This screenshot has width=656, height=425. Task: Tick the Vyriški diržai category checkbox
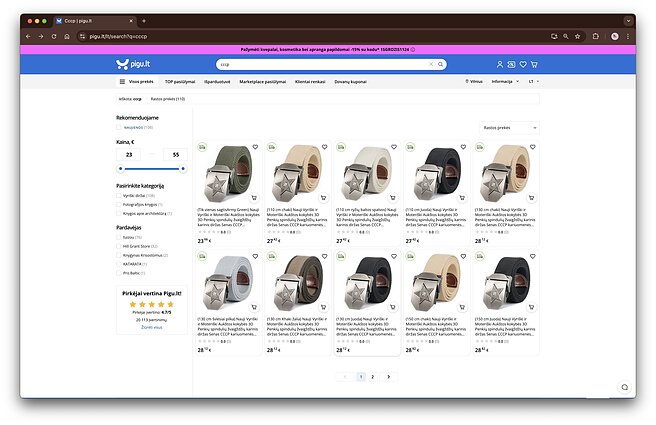pos(120,195)
